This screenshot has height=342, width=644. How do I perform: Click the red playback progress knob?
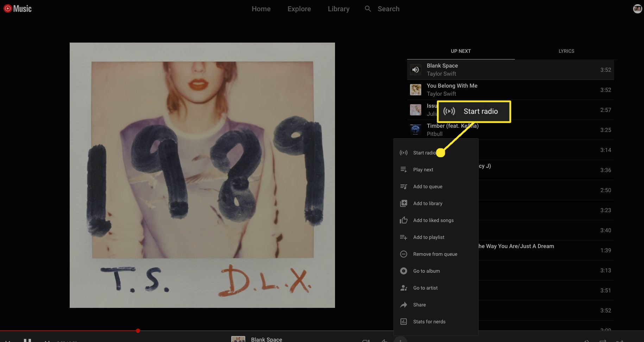[138, 331]
